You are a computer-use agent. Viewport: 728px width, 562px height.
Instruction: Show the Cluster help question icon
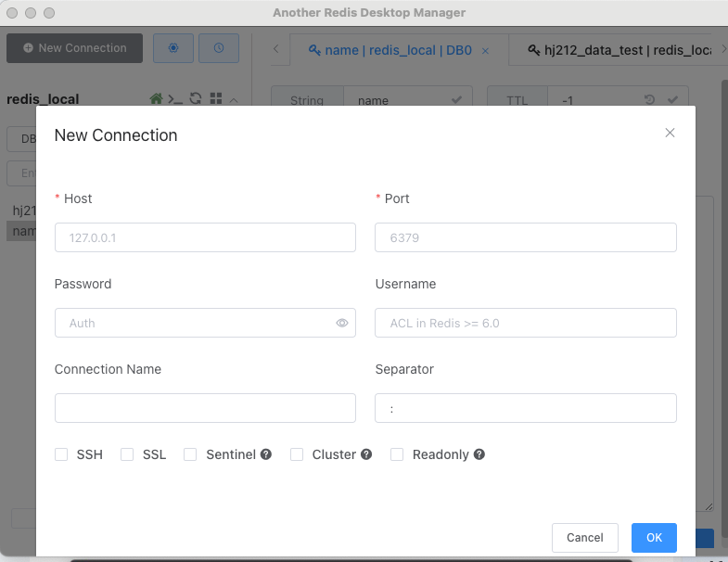(366, 454)
